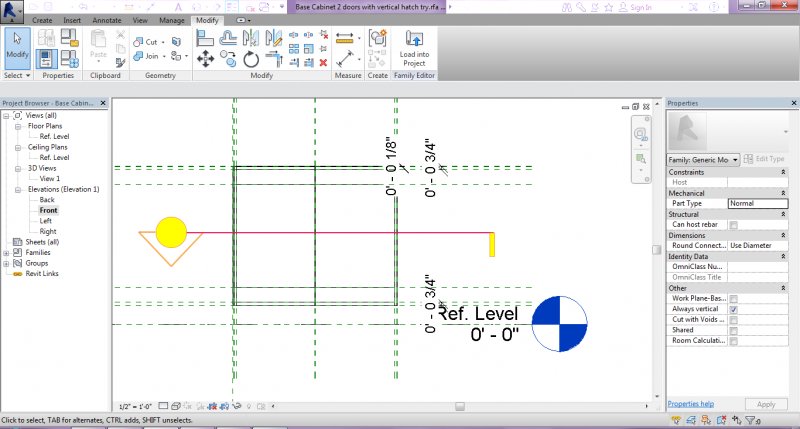Switch to the Modify ribbon tab
The height and width of the screenshot is (429, 800).
tap(207, 20)
